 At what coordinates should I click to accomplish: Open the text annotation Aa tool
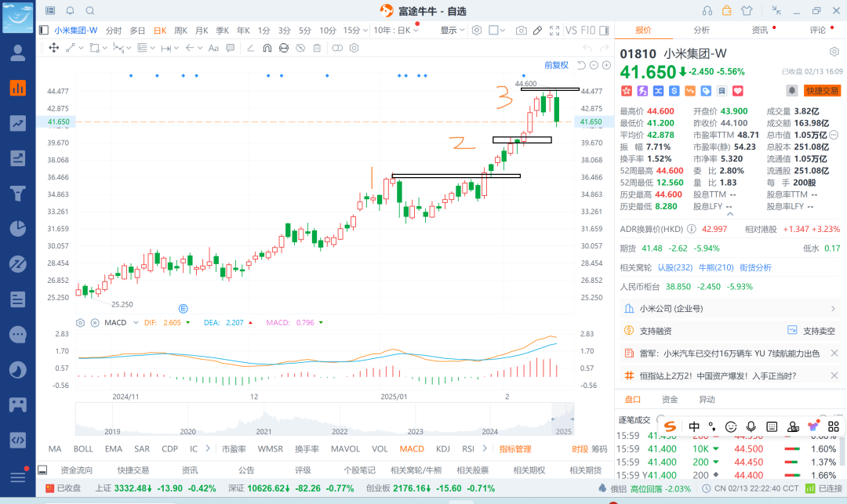pos(213,48)
